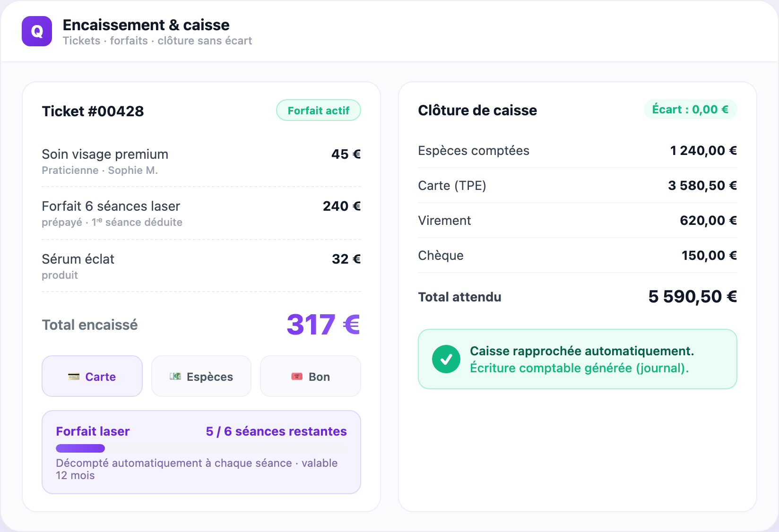Click the green checkmark reconciliation icon
The height and width of the screenshot is (532, 779).
click(446, 359)
